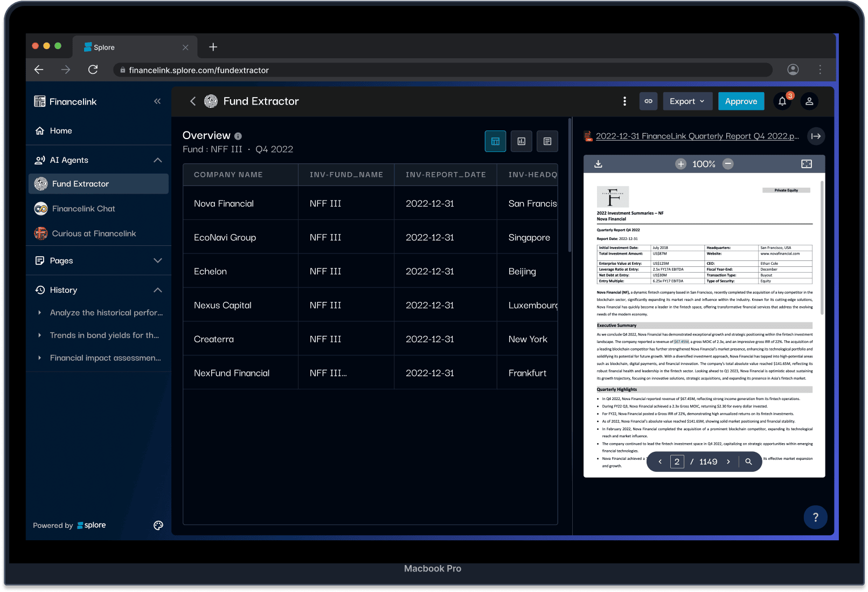Switch to table view

coord(495,141)
